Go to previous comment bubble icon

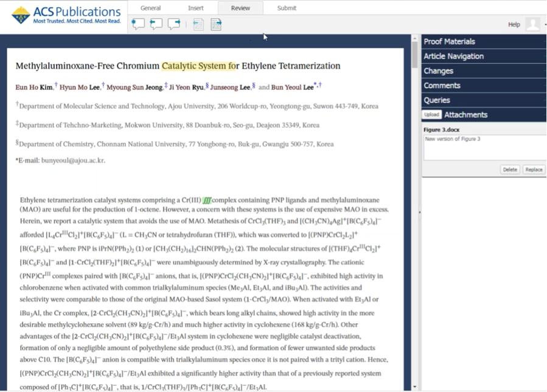pos(156,24)
